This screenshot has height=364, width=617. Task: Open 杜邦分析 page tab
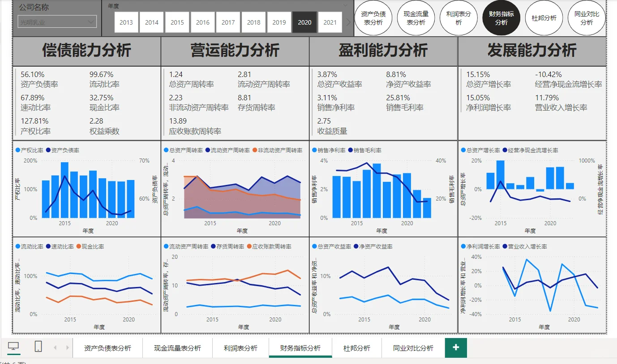(357, 348)
